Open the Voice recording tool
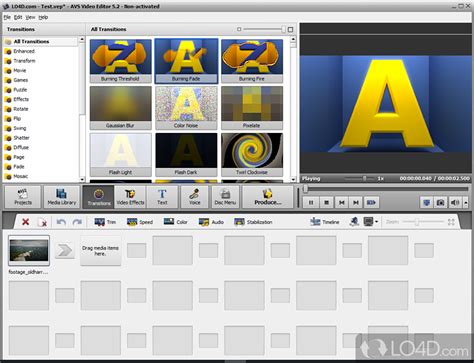 point(195,197)
